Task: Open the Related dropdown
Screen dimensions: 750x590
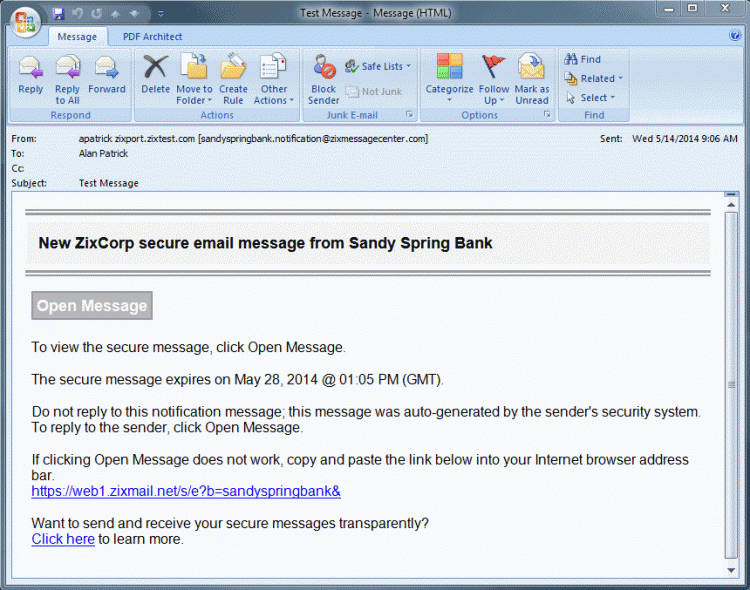Action: tap(593, 78)
